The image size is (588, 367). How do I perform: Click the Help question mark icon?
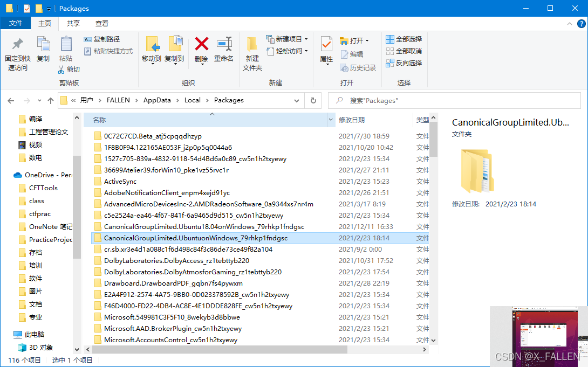pos(581,24)
